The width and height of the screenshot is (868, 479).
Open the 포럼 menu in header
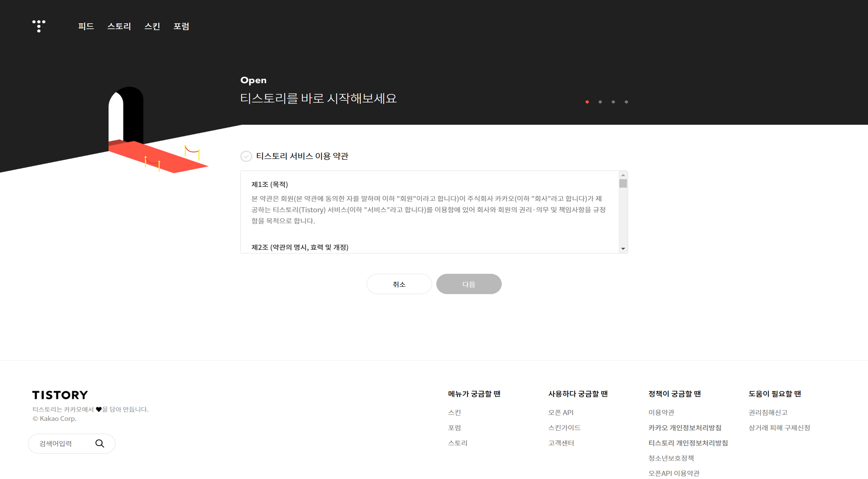(x=181, y=26)
